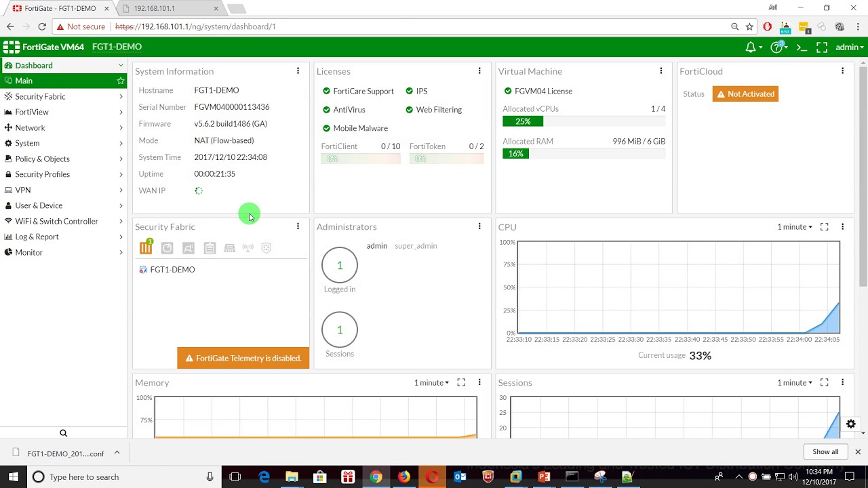The width and height of the screenshot is (868, 488).
Task: Open the CLI console icon
Action: (802, 47)
